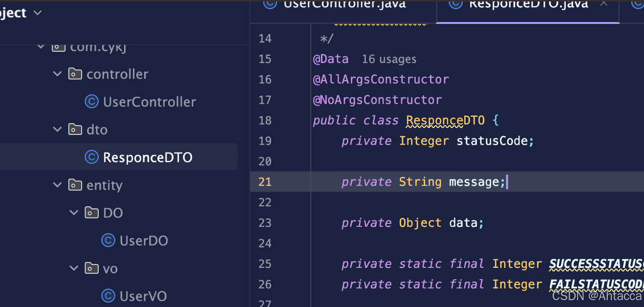
Task: Collapse the DO folder
Action: [74, 213]
